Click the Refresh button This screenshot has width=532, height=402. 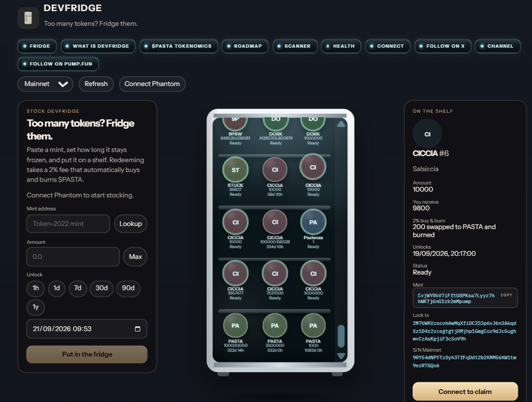pos(96,84)
